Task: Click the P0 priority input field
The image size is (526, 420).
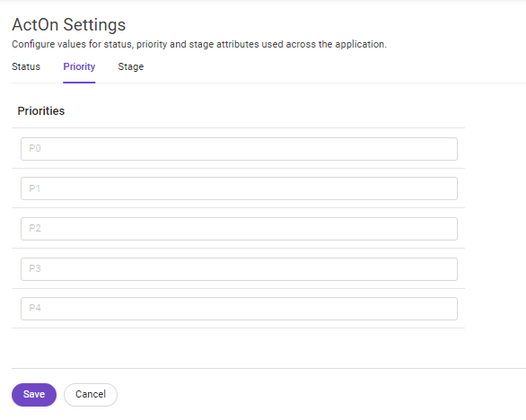Action: 239,149
